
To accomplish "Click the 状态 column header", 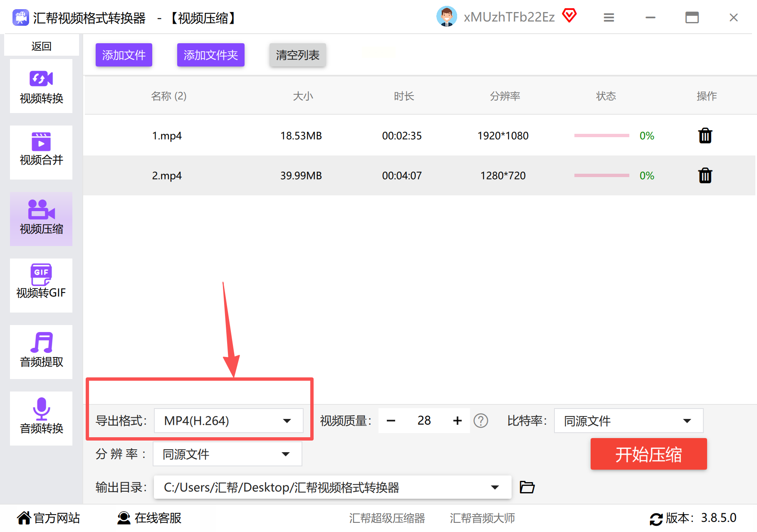I will tap(606, 96).
